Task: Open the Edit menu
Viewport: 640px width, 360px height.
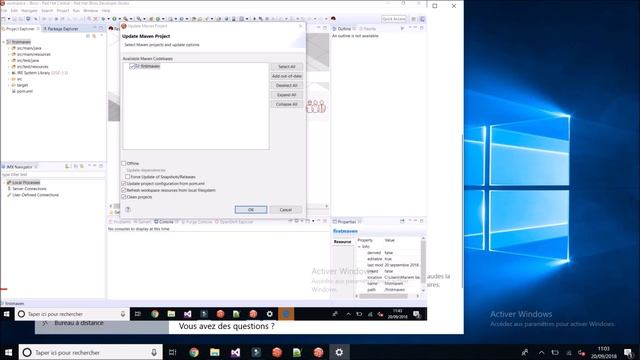Action: tap(14, 11)
